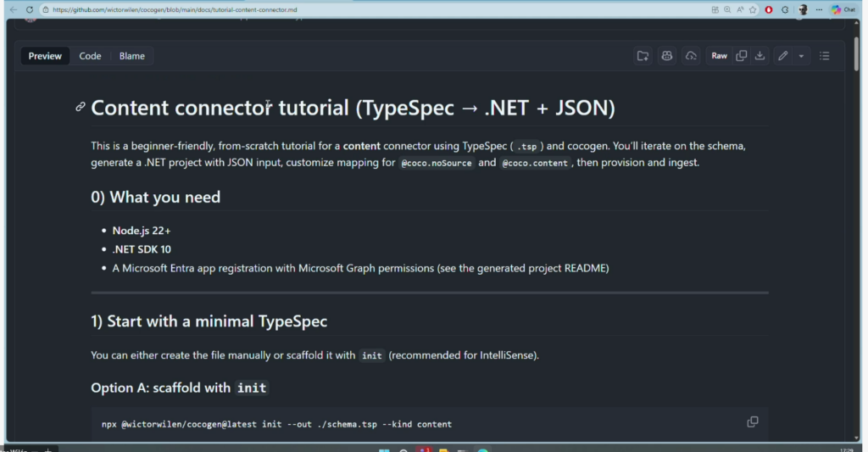Refresh the page with reload button

click(30, 9)
